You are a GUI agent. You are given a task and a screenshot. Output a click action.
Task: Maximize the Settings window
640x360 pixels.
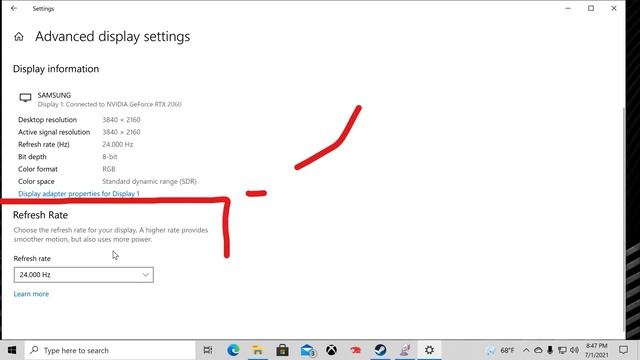(591, 8)
